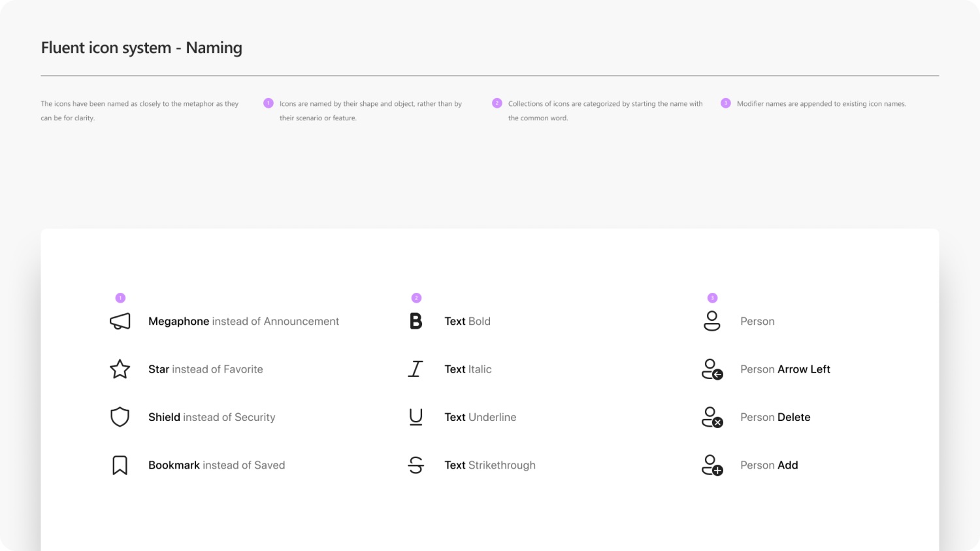
Task: Click the Person Arrow Left icon
Action: (x=712, y=369)
